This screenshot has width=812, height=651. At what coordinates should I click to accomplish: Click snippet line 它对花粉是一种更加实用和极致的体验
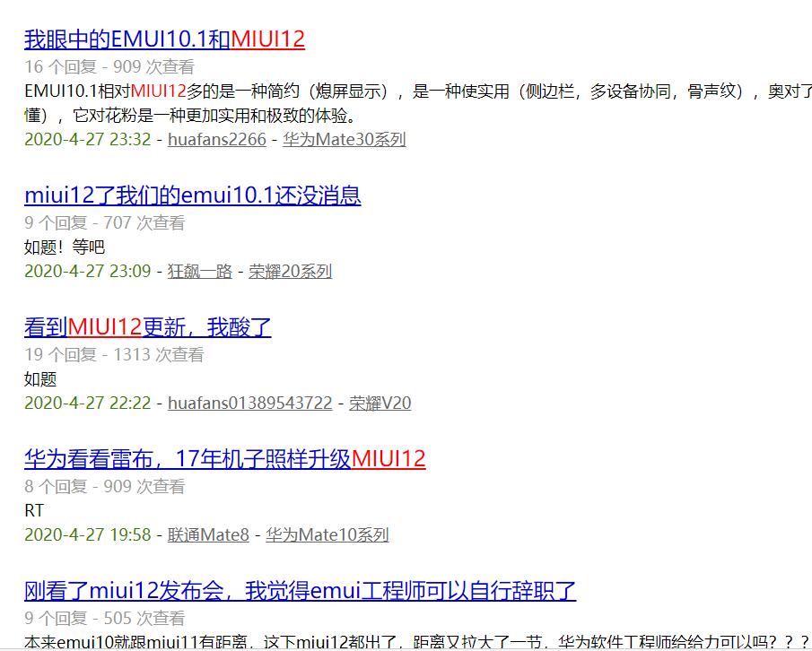pos(214,116)
